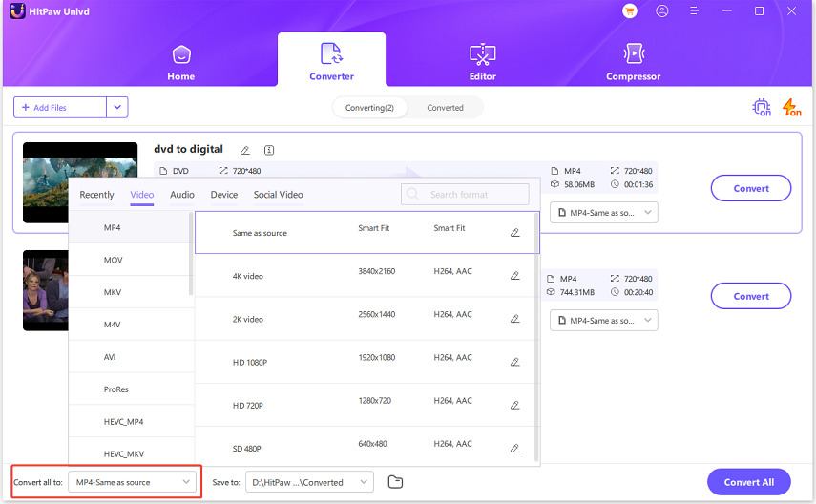This screenshot has height=504, width=816.
Task: Select the HD 1080P preset
Action: tap(365, 362)
